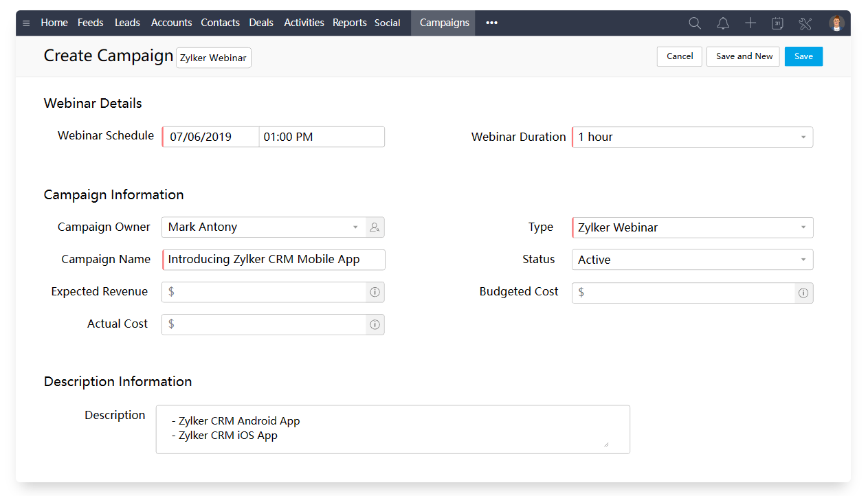The height and width of the screenshot is (496, 868).
Task: Open the Deals tab
Action: 261,23
